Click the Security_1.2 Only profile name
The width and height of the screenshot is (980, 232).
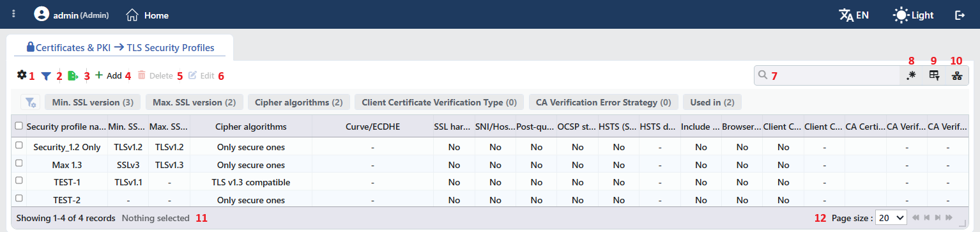67,147
